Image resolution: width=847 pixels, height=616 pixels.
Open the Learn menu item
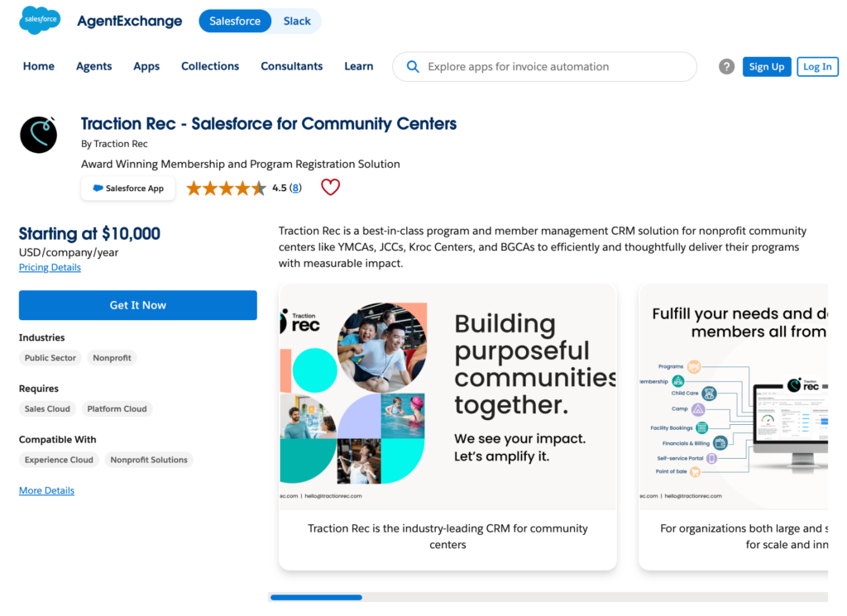pyautogui.click(x=359, y=66)
